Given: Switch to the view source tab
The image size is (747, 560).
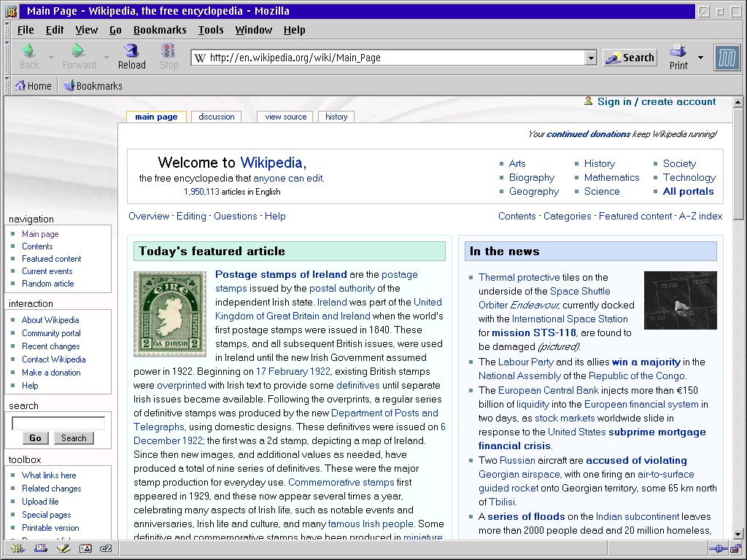Looking at the screenshot, I should tap(285, 117).
